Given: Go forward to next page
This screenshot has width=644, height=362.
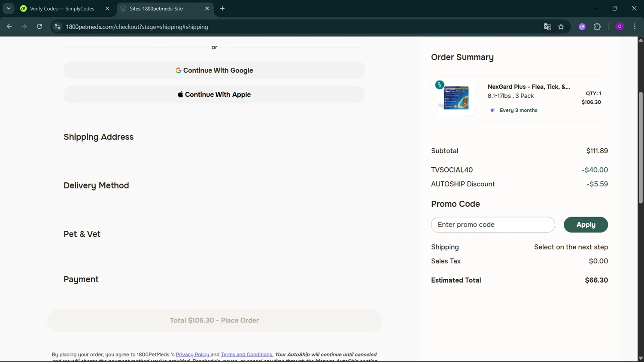Looking at the screenshot, I should point(24,27).
